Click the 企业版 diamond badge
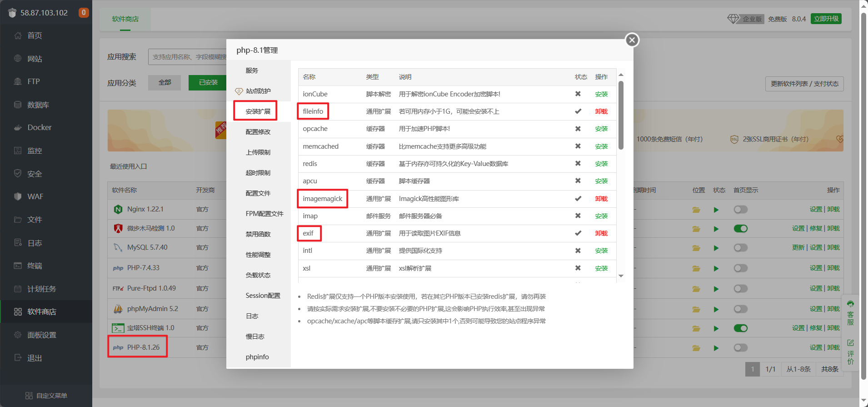This screenshot has height=407, width=868. (x=746, y=19)
